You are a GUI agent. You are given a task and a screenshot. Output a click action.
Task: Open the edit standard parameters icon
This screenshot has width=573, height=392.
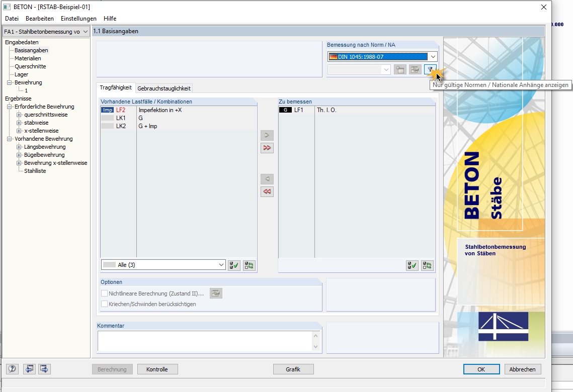(415, 69)
